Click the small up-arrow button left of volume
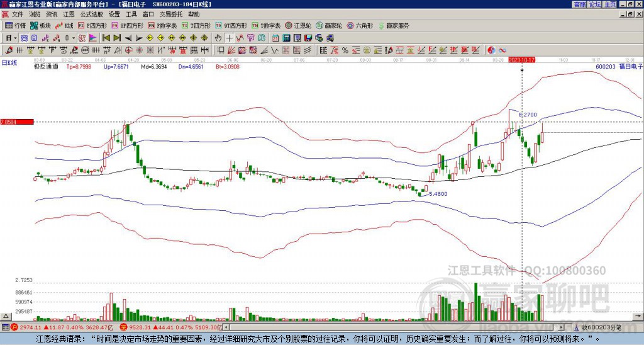The image size is (644, 345). (6, 317)
